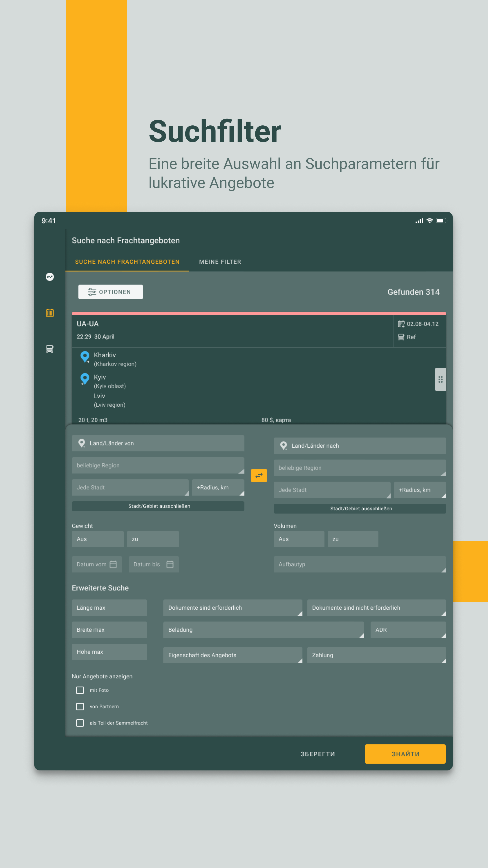Expand the Zahlung dropdown
This screenshot has height=868, width=488.
(376, 655)
